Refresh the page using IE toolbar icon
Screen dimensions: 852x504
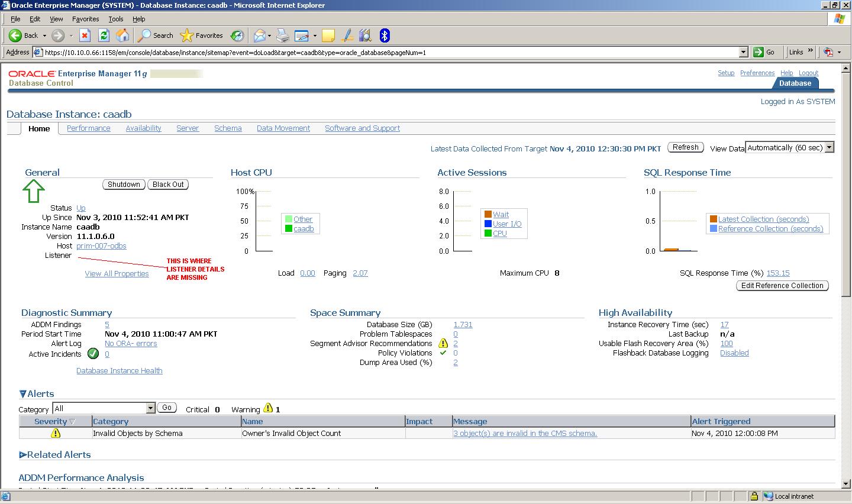click(104, 35)
